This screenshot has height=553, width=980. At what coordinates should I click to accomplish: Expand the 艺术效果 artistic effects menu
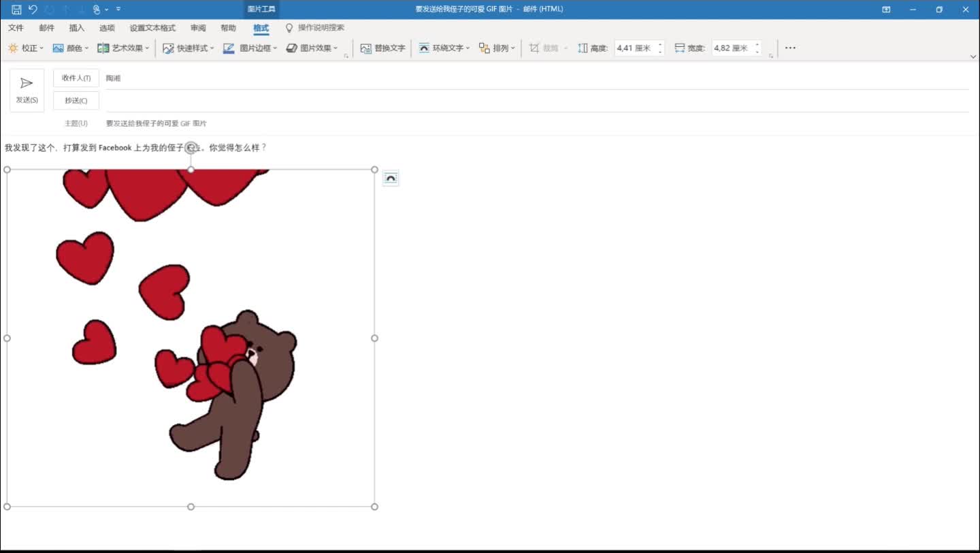[123, 48]
